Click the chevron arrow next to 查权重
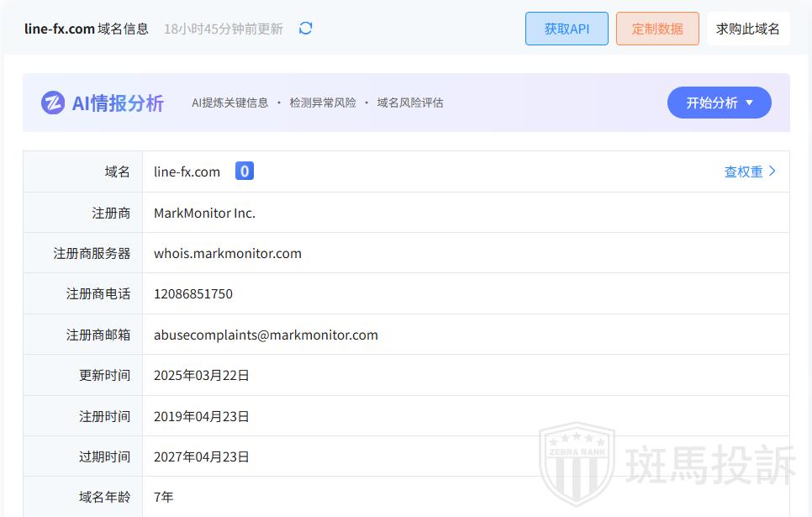Viewport: 812px width, 517px height. 772,171
